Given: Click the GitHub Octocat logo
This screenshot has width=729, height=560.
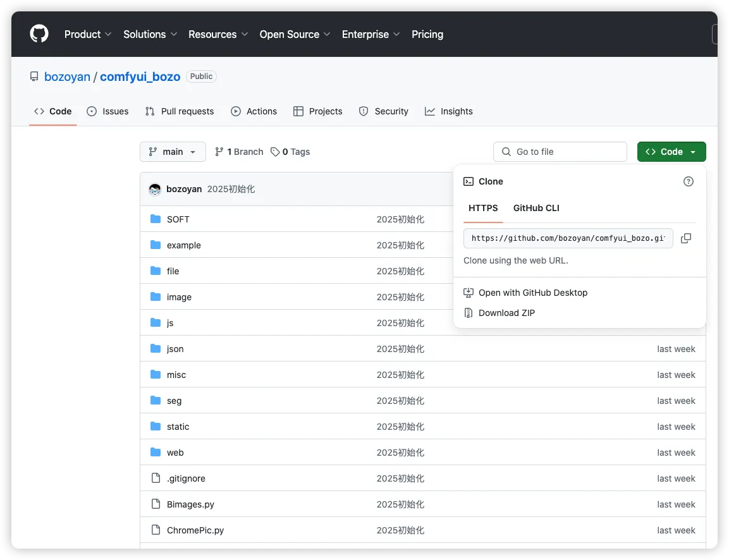Looking at the screenshot, I should pos(39,34).
